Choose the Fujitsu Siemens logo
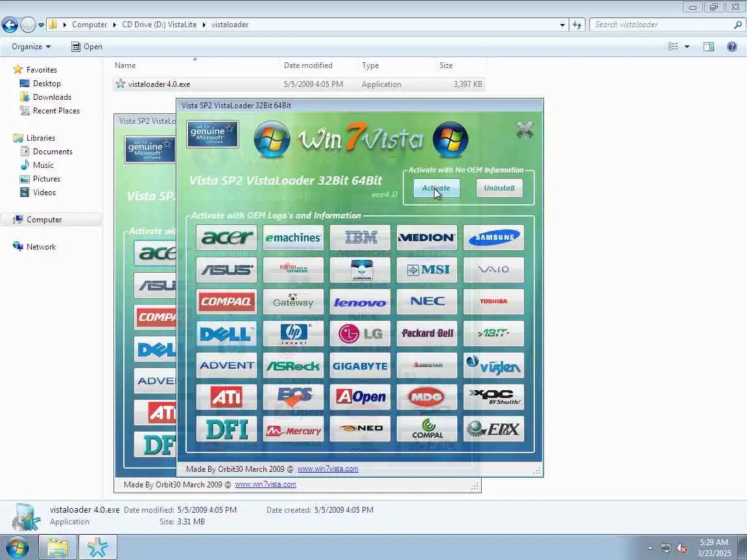Screen dimensions: 747x560 [293, 270]
